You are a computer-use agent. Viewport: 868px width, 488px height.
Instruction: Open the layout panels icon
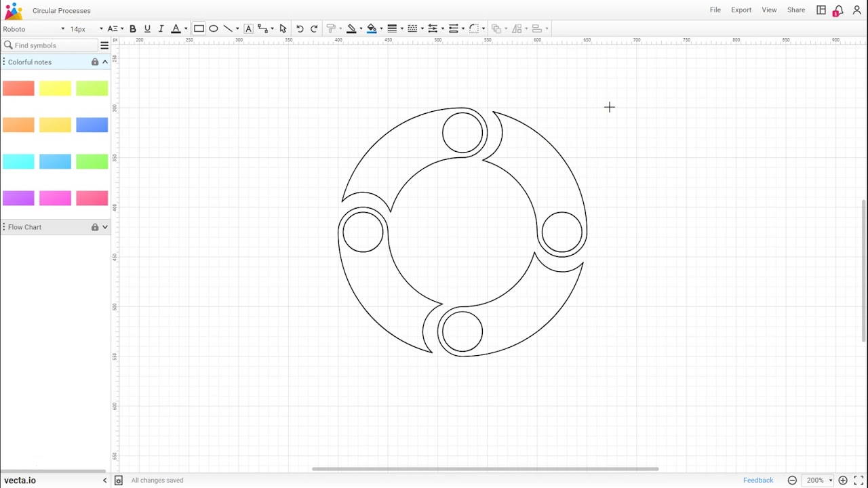tap(821, 10)
